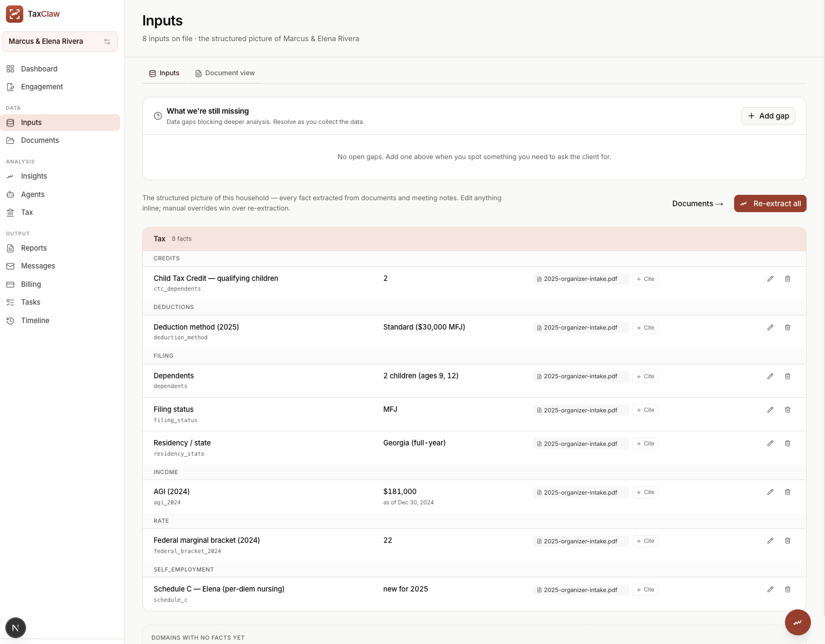Open source PDF for Dependents
Image resolution: width=825 pixels, height=644 pixels.
580,377
